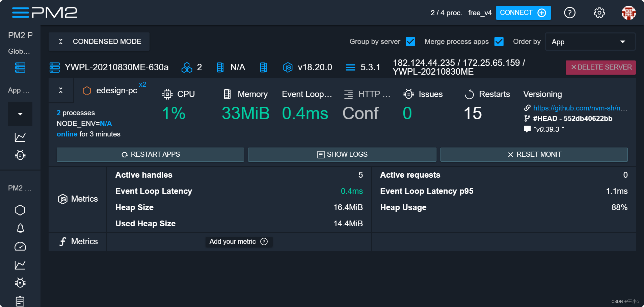Screen dimensions: 644x307
Task: Click the HTTP list icon
Action: (348, 94)
